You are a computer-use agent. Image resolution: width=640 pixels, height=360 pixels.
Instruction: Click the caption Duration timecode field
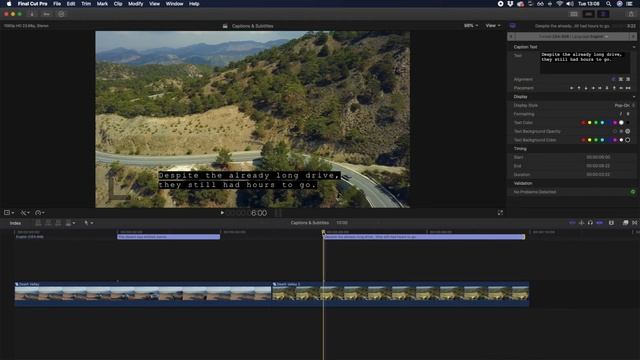tap(598, 174)
